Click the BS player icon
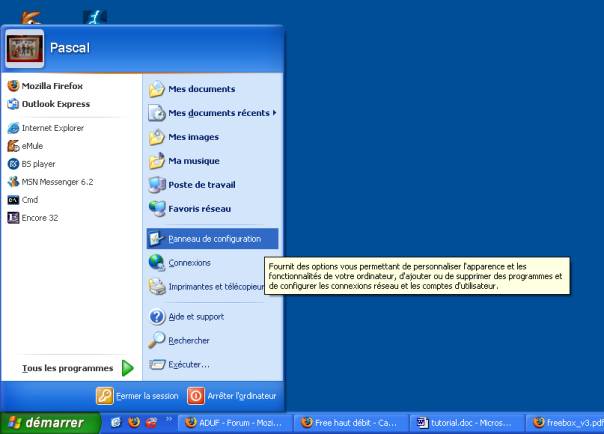This screenshot has width=604, height=434. point(13,164)
